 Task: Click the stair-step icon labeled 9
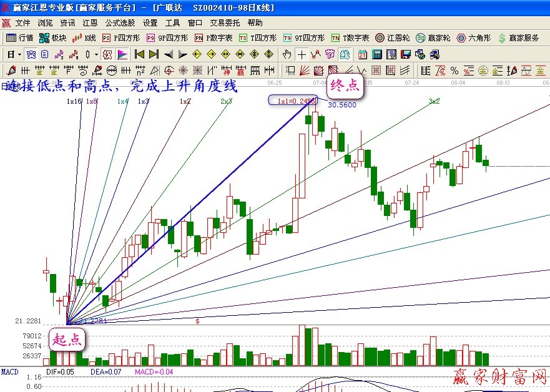tap(73, 54)
